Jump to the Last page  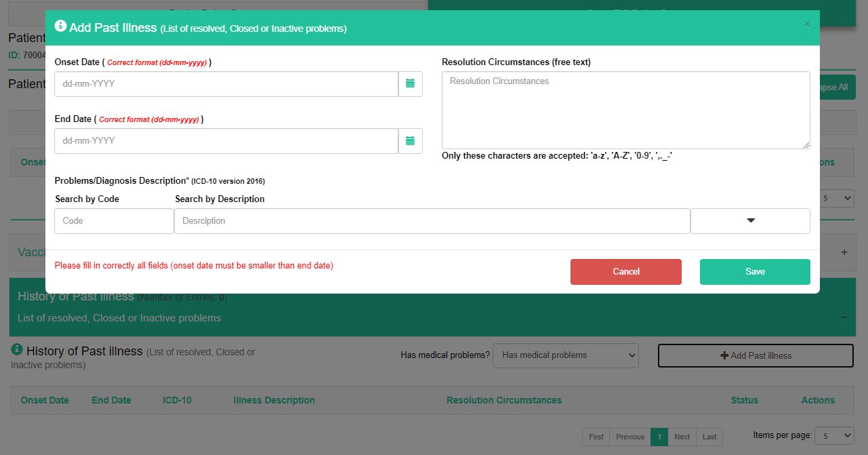click(x=709, y=437)
